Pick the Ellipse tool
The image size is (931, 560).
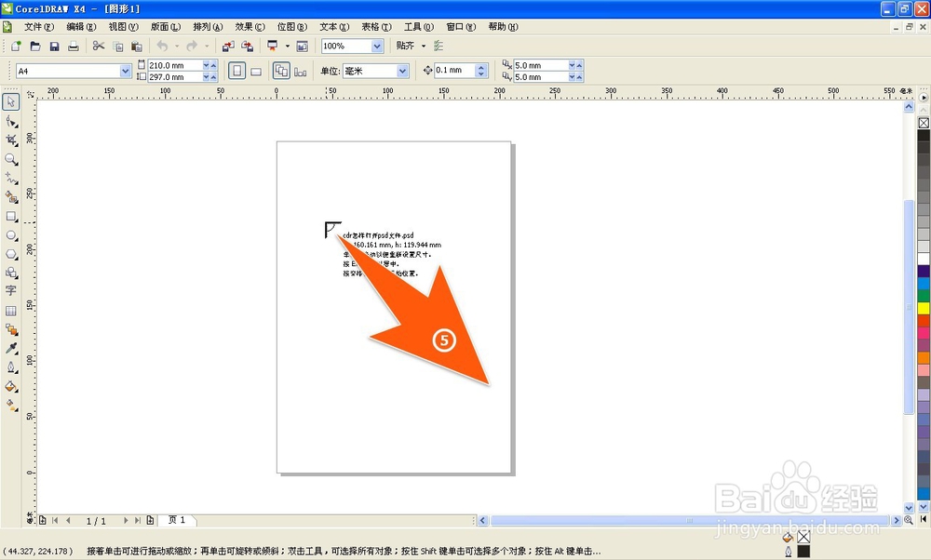(11, 235)
